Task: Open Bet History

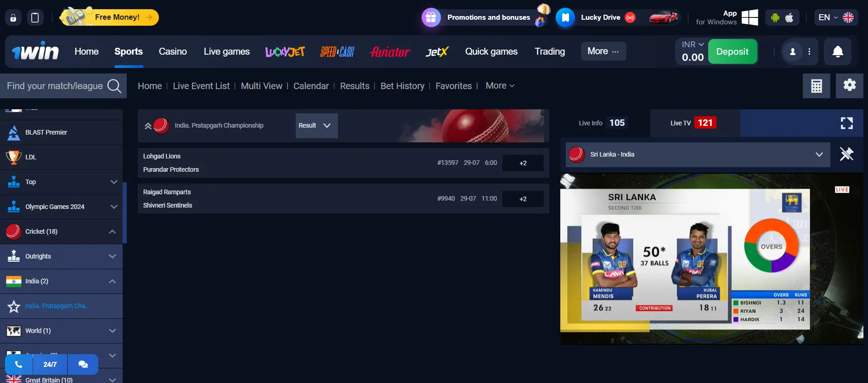Action: click(402, 86)
